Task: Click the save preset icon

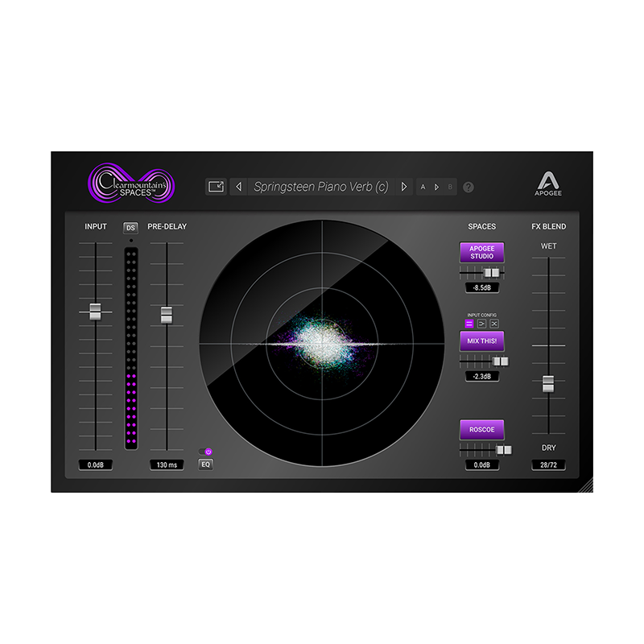Action: pos(215,186)
